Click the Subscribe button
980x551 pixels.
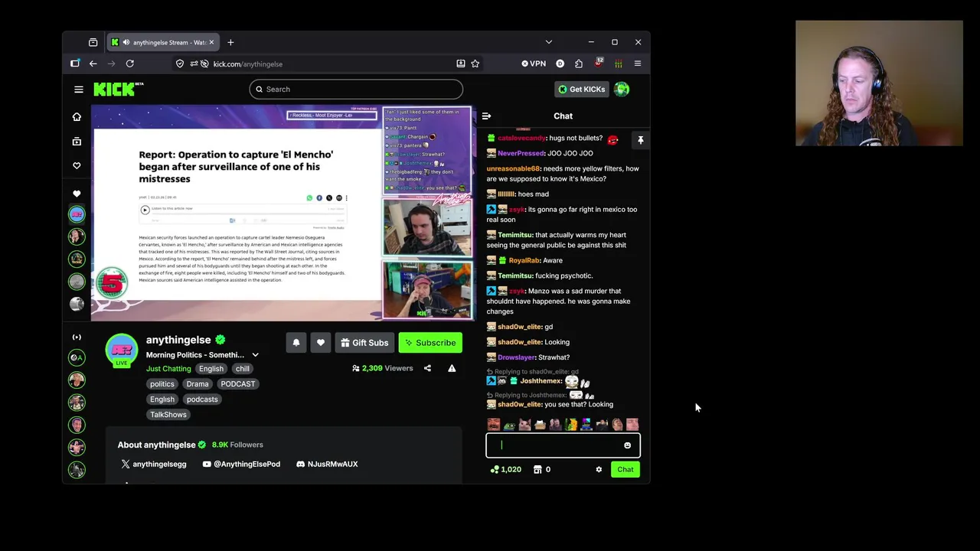(x=430, y=343)
